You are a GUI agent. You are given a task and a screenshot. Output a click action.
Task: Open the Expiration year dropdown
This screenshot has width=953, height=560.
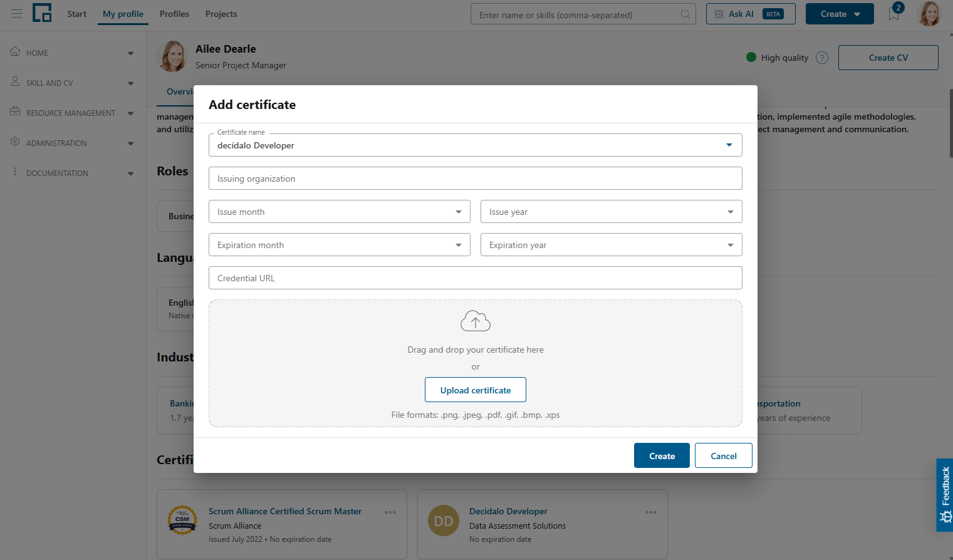click(612, 245)
